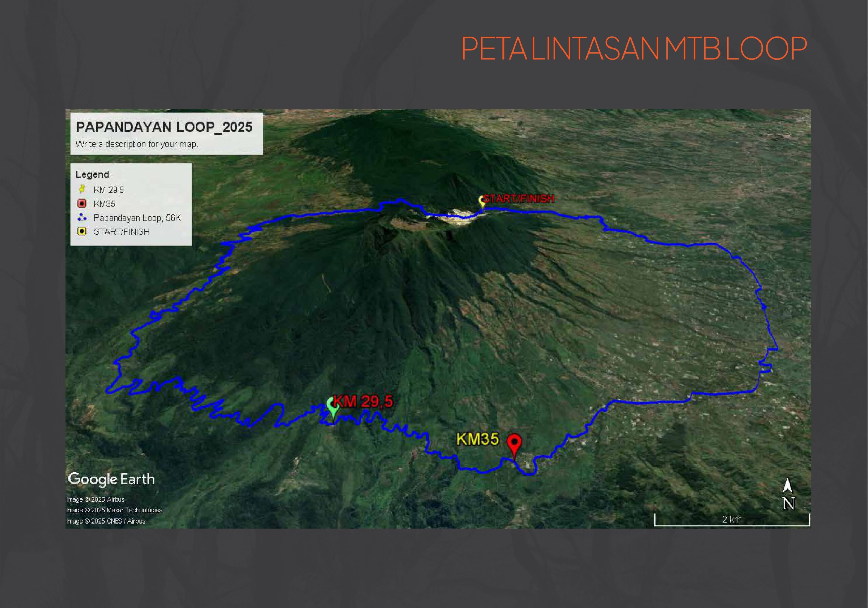Click the yellow KM35 text label
The image size is (868, 608).
click(477, 439)
